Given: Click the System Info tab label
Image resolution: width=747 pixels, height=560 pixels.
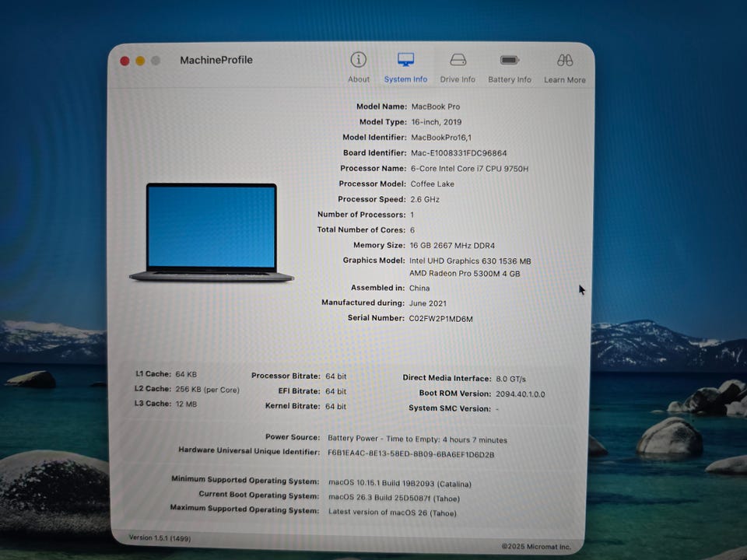Looking at the screenshot, I should (x=406, y=79).
